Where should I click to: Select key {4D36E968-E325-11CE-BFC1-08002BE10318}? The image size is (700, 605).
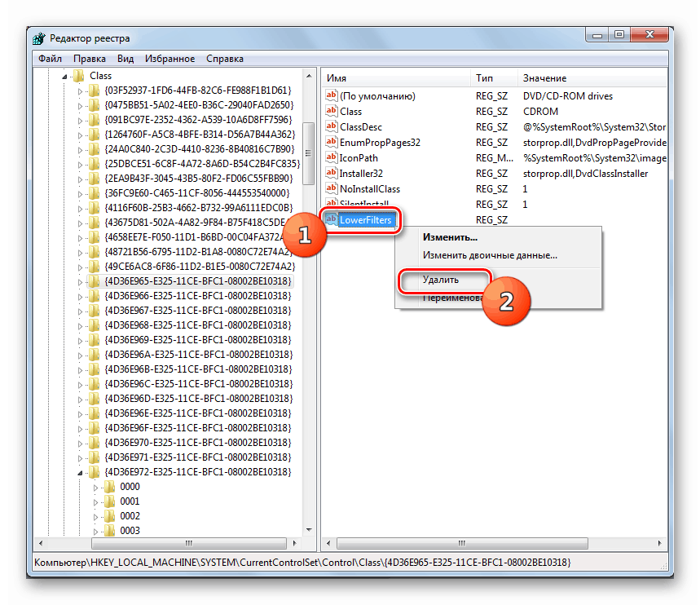198,325
